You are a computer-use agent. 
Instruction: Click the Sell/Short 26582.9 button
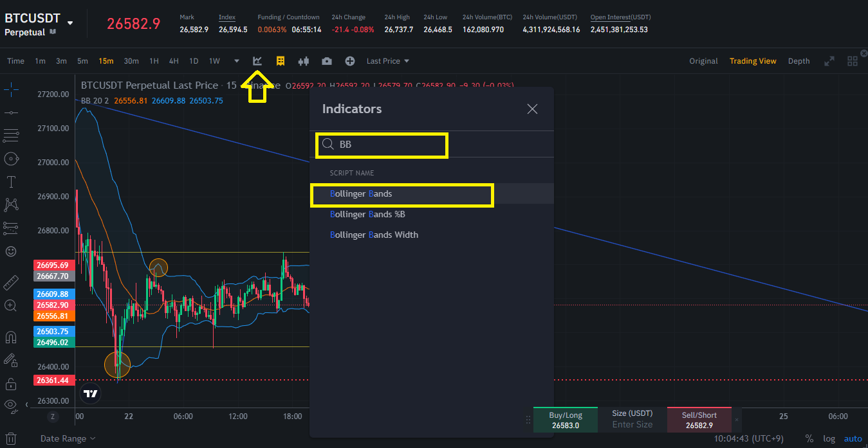click(699, 420)
